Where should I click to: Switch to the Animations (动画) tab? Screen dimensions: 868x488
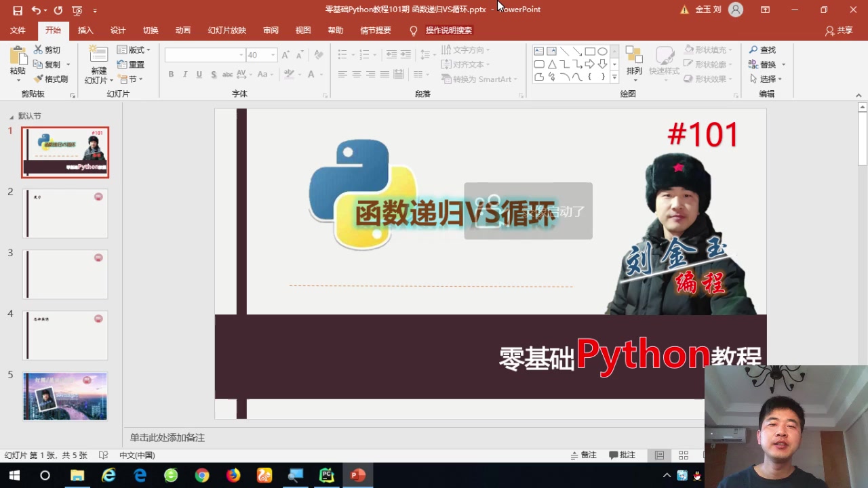pos(183,30)
